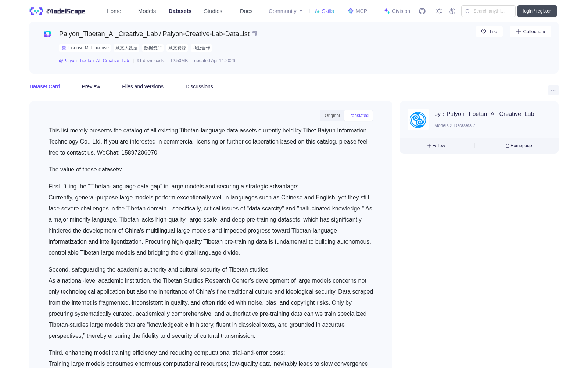Click the 91 downloads text

[x=150, y=61]
